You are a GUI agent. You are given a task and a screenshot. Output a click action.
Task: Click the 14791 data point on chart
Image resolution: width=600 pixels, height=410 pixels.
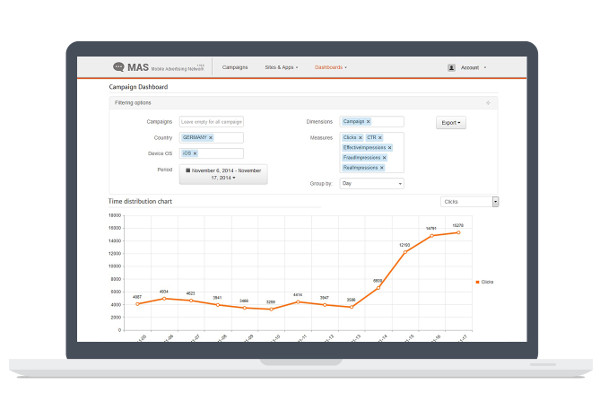coord(432,235)
